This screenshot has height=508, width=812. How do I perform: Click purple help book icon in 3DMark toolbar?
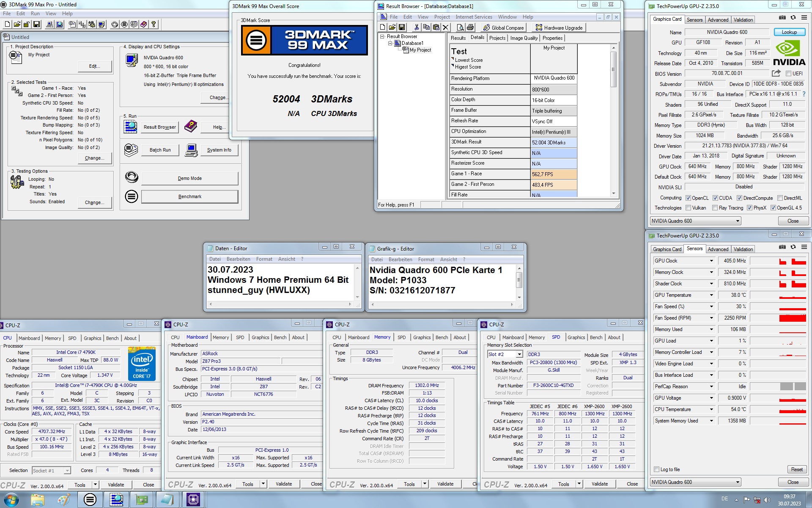144,25
